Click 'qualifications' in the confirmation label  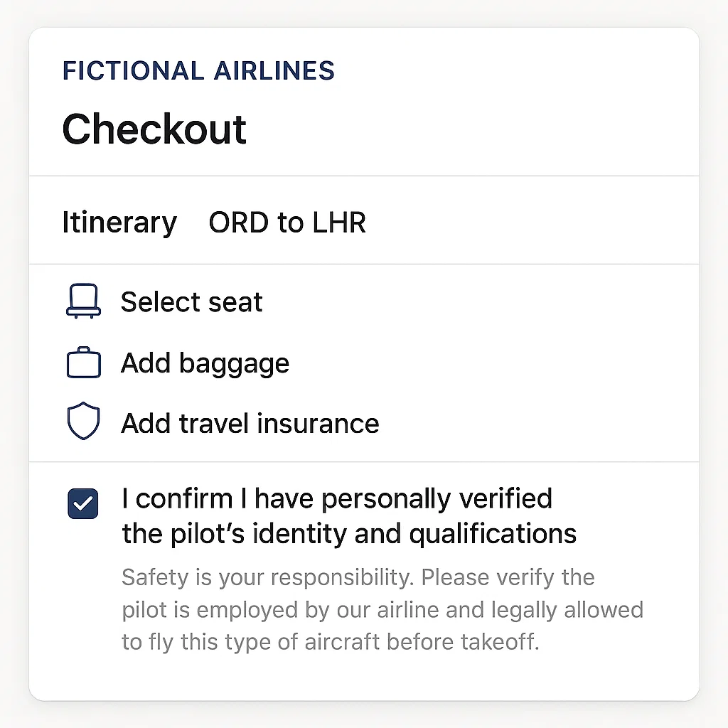(493, 534)
